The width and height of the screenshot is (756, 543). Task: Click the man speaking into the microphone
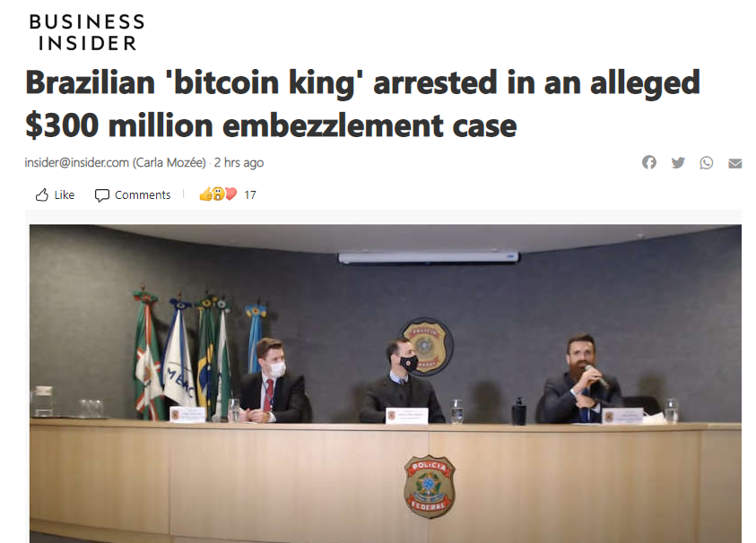point(580,381)
